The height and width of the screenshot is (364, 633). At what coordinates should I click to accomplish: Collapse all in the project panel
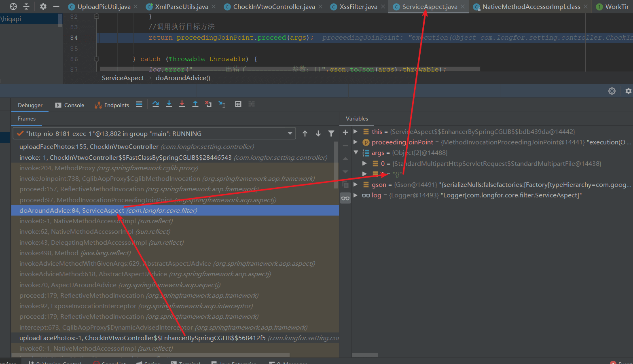click(x=26, y=6)
